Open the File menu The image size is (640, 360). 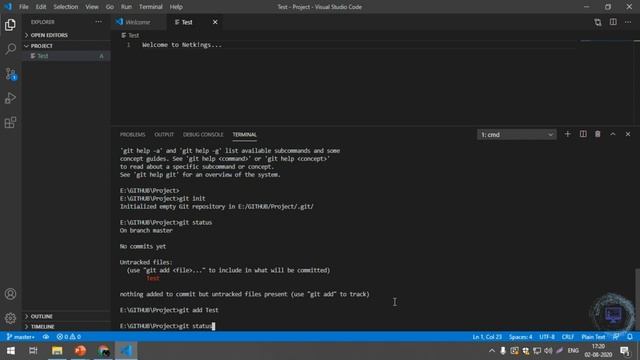tap(24, 7)
